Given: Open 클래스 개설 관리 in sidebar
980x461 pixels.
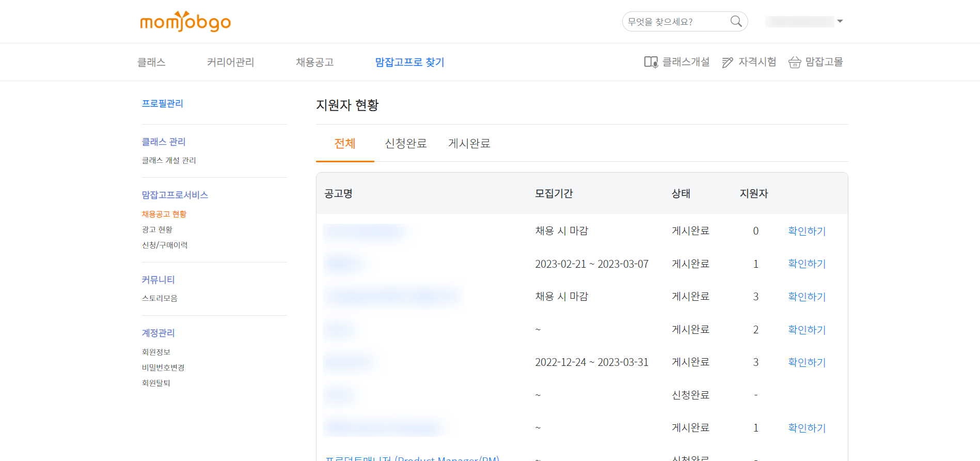Looking at the screenshot, I should tap(169, 160).
